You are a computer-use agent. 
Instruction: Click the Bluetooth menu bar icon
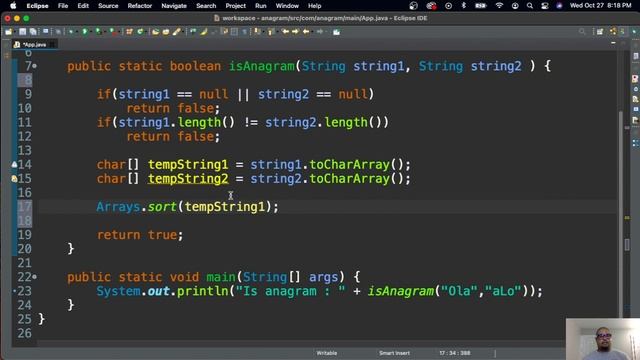[464, 6]
